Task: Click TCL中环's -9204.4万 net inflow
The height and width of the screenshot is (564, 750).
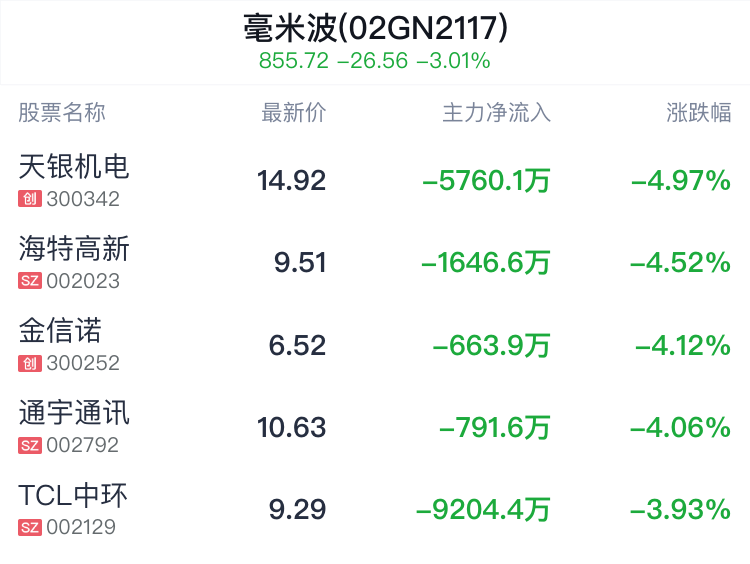Action: tap(483, 510)
